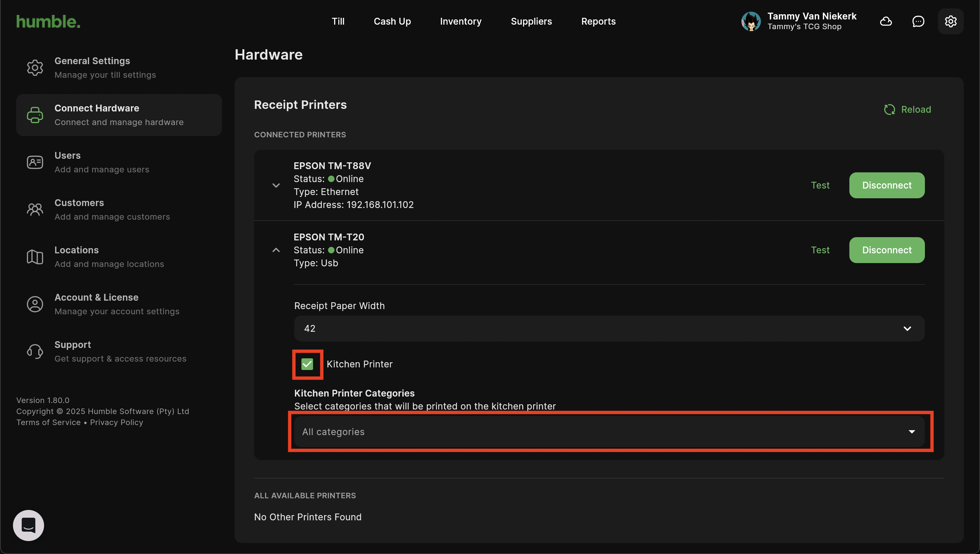Click the Connect Hardware printer icon
The height and width of the screenshot is (554, 980).
tap(35, 115)
